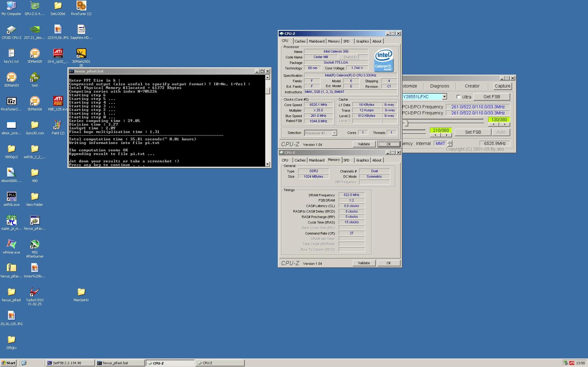Click Get FSB button
Image resolution: width=588 pixels, height=367 pixels.
point(492,97)
